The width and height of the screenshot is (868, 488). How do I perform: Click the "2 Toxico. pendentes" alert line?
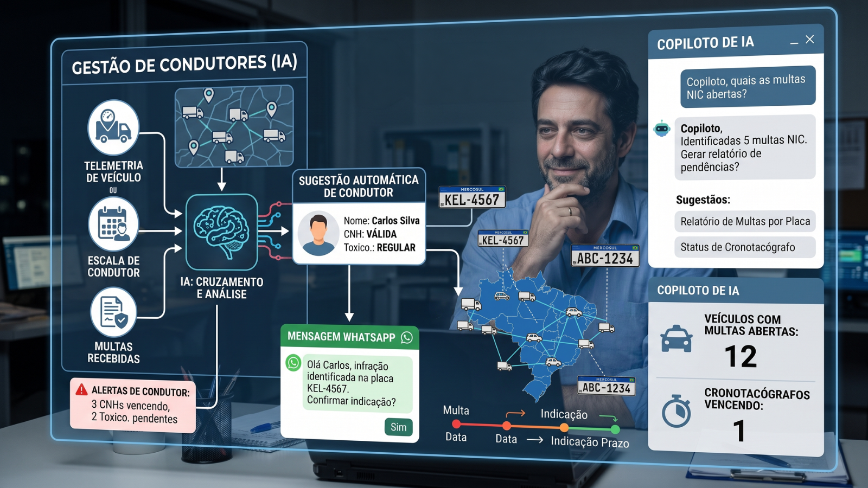point(134,418)
